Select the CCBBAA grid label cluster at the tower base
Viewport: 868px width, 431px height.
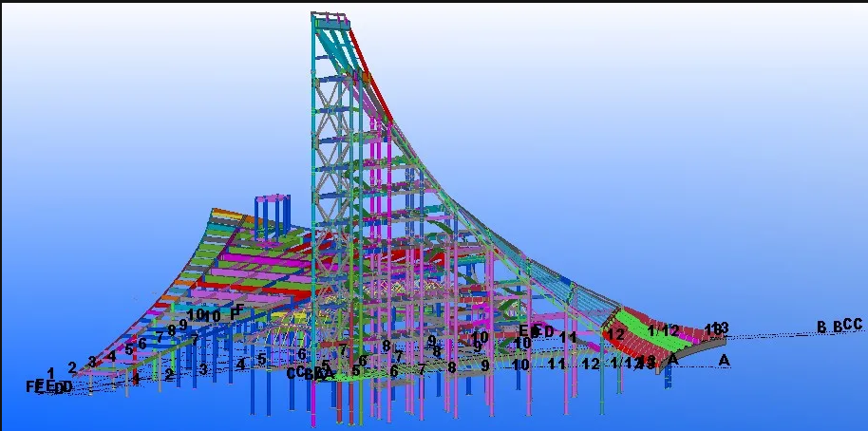[x=310, y=373]
